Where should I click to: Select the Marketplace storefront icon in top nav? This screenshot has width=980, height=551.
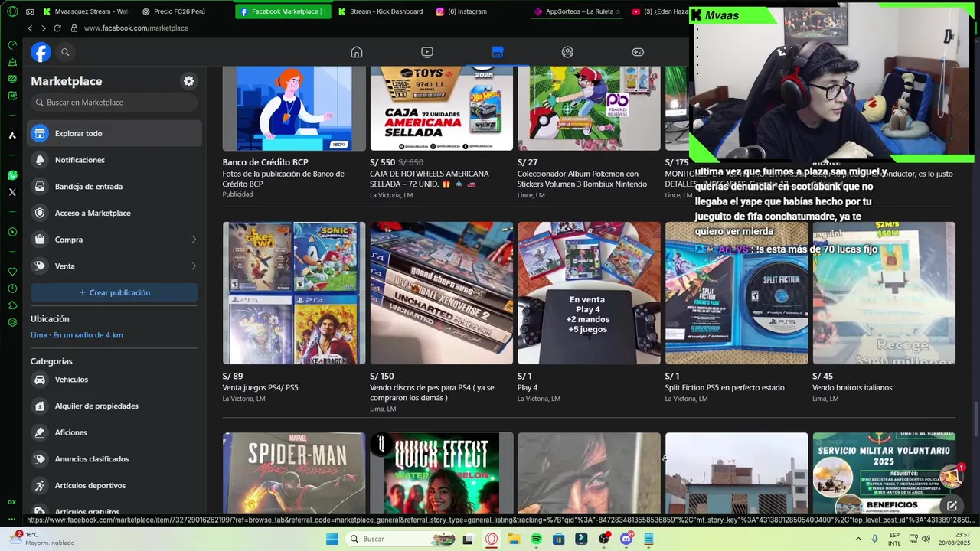(x=498, y=52)
